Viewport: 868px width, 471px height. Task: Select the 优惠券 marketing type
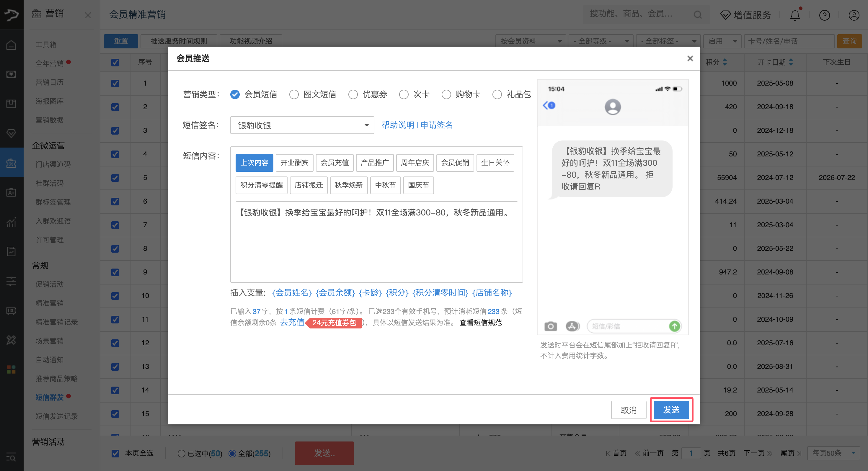[353, 95]
